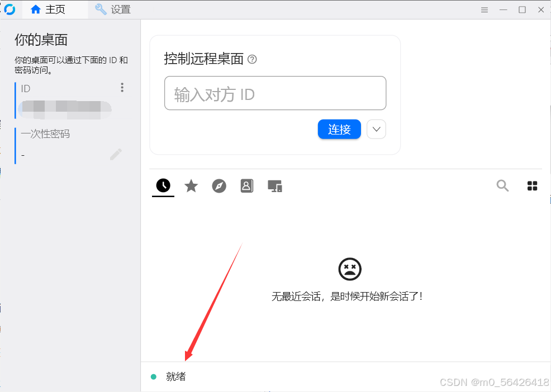The width and height of the screenshot is (551, 392).
Task: Click the green 就绪 status indicator
Action: pyautogui.click(x=154, y=377)
